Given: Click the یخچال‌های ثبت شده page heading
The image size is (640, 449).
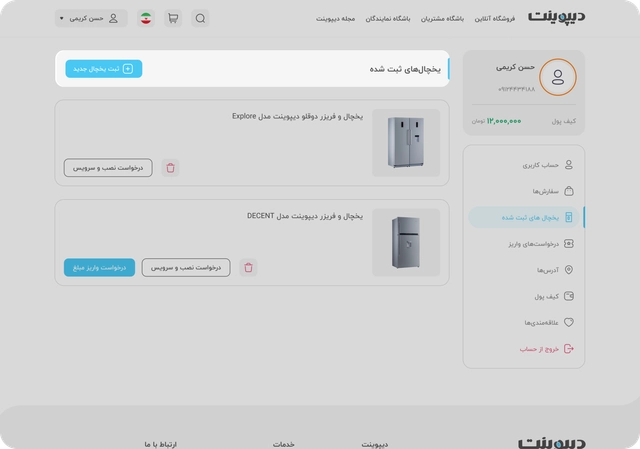Looking at the screenshot, I should [x=405, y=69].
